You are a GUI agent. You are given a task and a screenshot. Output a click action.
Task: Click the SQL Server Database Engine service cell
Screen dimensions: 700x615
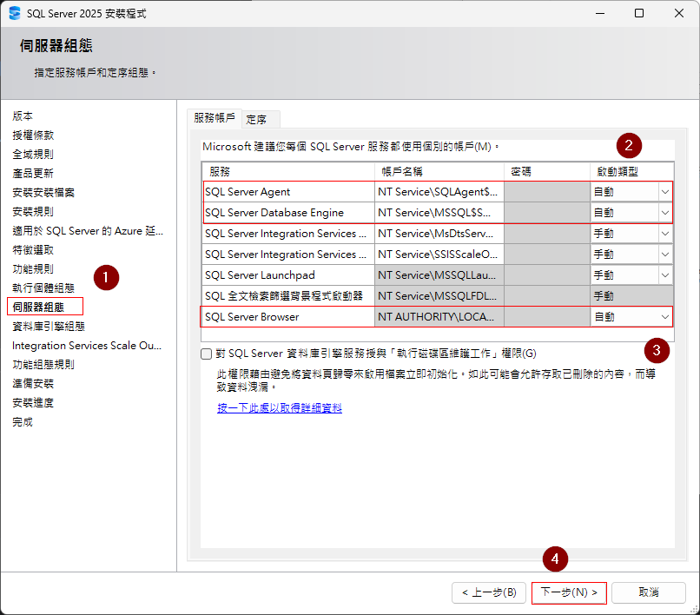pyautogui.click(x=288, y=213)
